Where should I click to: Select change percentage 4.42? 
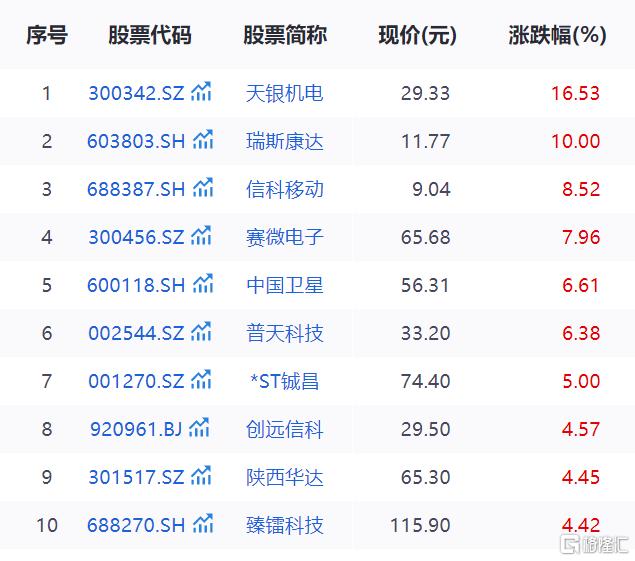[x=581, y=525]
